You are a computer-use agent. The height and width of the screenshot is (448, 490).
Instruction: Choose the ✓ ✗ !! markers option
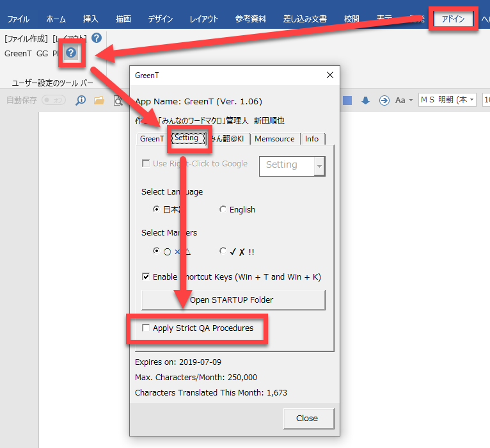(223, 252)
